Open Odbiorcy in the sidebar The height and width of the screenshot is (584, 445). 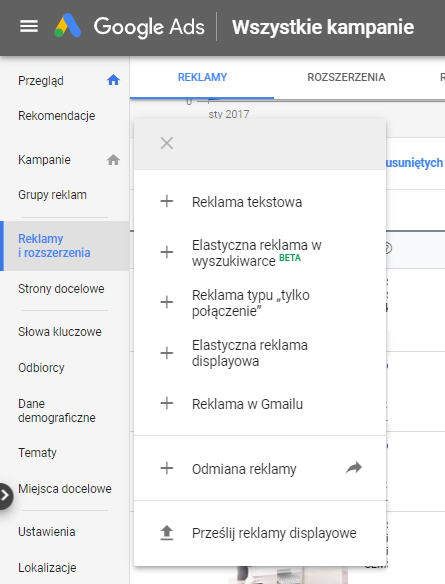point(41,368)
